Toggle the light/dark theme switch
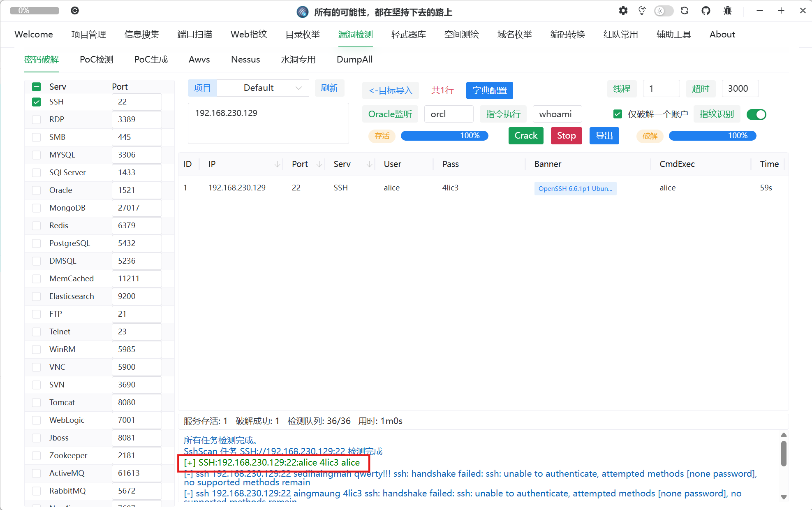The image size is (812, 510). point(663,11)
